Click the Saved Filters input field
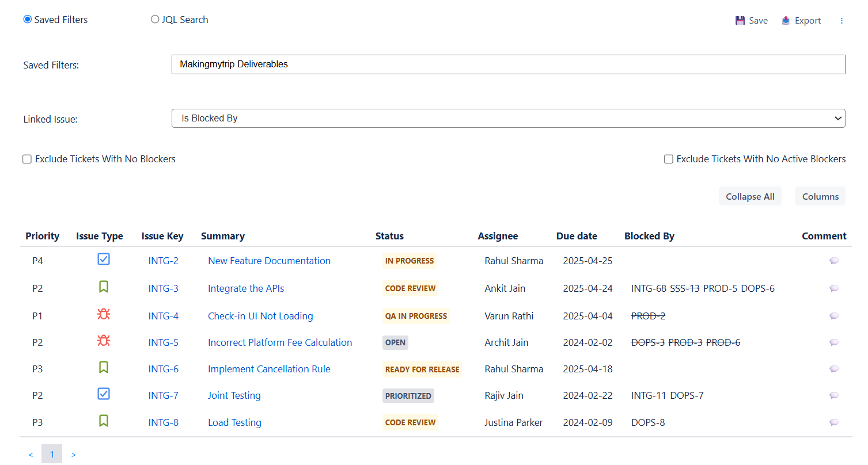 click(x=508, y=64)
